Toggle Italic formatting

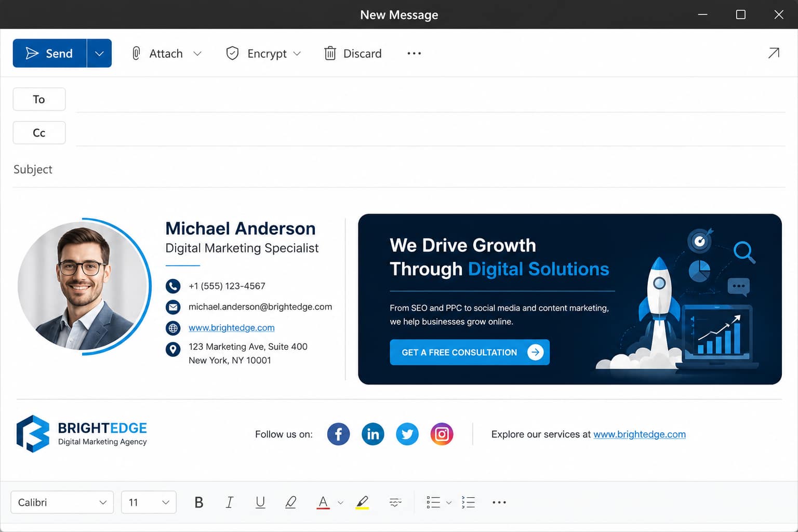point(229,502)
